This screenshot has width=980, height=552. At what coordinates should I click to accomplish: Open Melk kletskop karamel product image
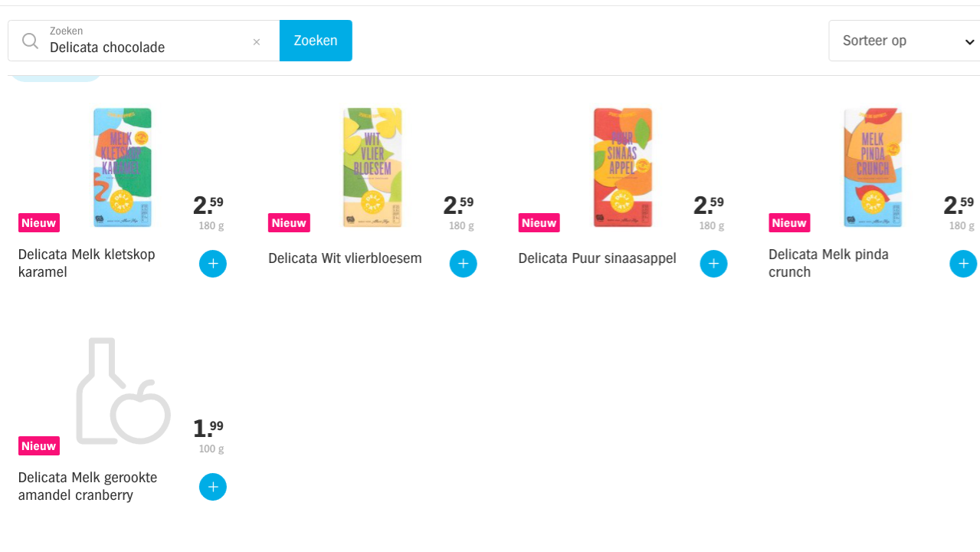(x=123, y=168)
